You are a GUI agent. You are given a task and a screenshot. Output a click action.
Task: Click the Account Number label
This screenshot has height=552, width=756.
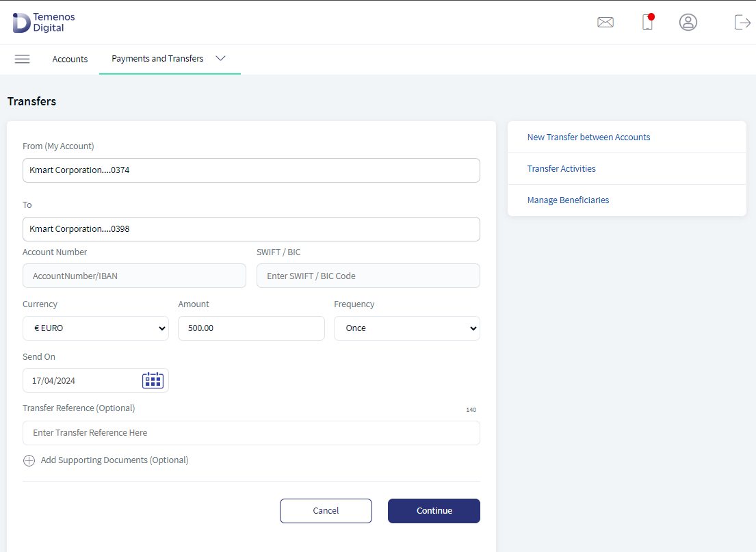[55, 252]
